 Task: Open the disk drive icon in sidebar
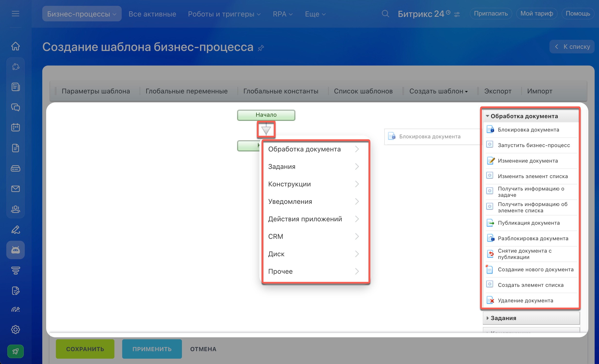pyautogui.click(x=15, y=168)
